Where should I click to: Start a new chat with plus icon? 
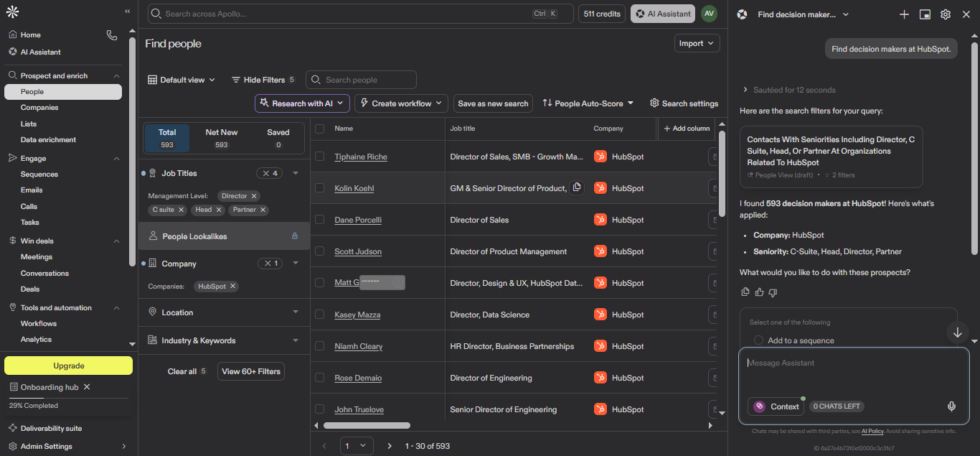coord(904,14)
